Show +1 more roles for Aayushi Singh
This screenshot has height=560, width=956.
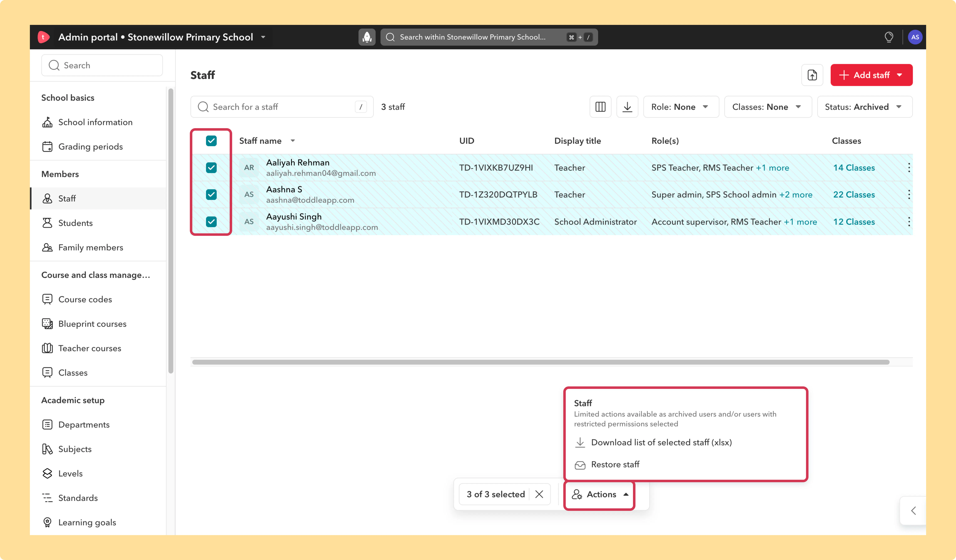[x=800, y=222]
